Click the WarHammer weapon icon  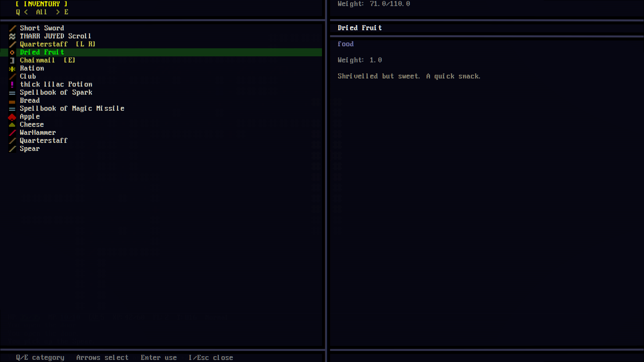pyautogui.click(x=12, y=133)
